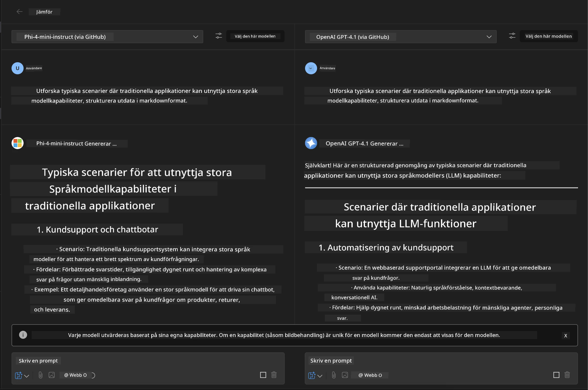Open Phi-4-mini-instruct model dropdown
The width and height of the screenshot is (588, 390).
107,37
